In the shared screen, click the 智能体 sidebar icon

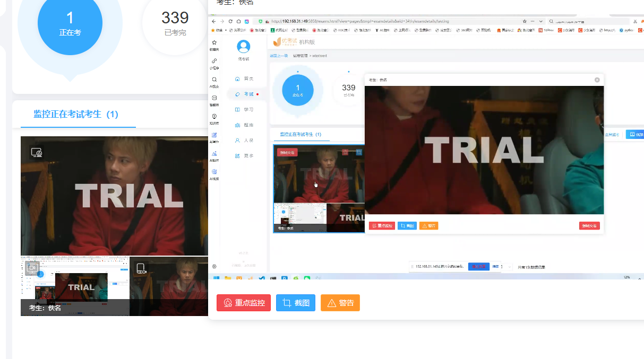(214, 98)
